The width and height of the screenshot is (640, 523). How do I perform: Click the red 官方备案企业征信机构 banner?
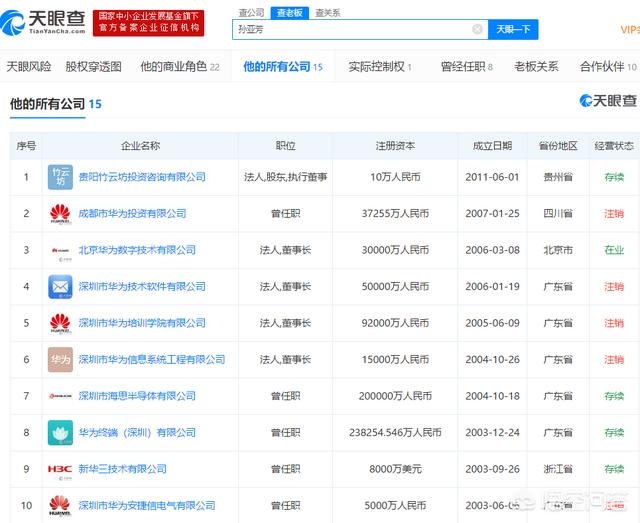(x=149, y=23)
